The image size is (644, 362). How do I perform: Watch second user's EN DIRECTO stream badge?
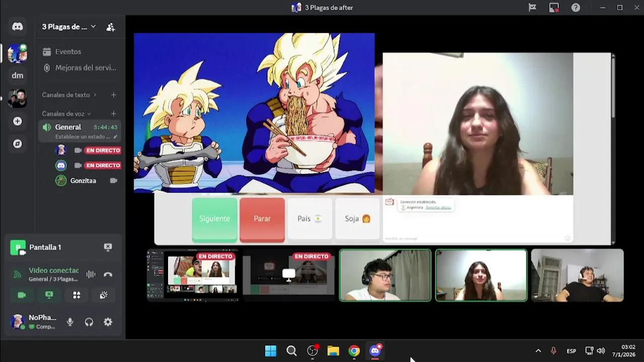(x=103, y=165)
